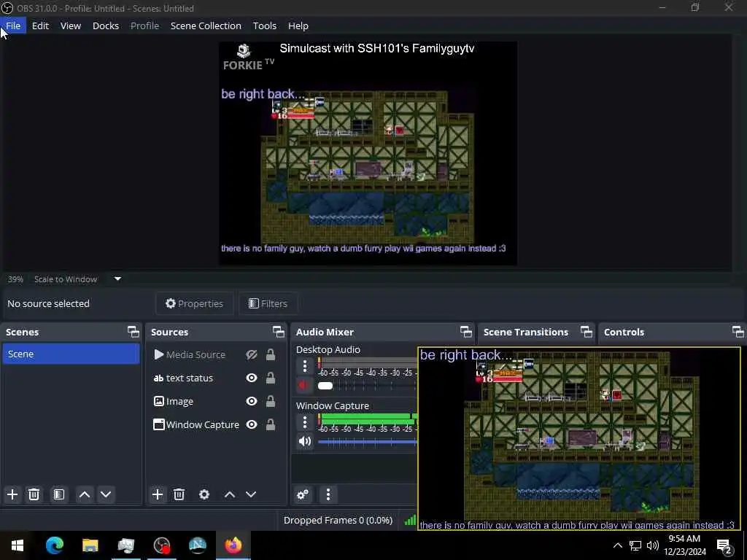The image size is (747, 560).
Task: Open the Profile menu
Action: [145, 26]
